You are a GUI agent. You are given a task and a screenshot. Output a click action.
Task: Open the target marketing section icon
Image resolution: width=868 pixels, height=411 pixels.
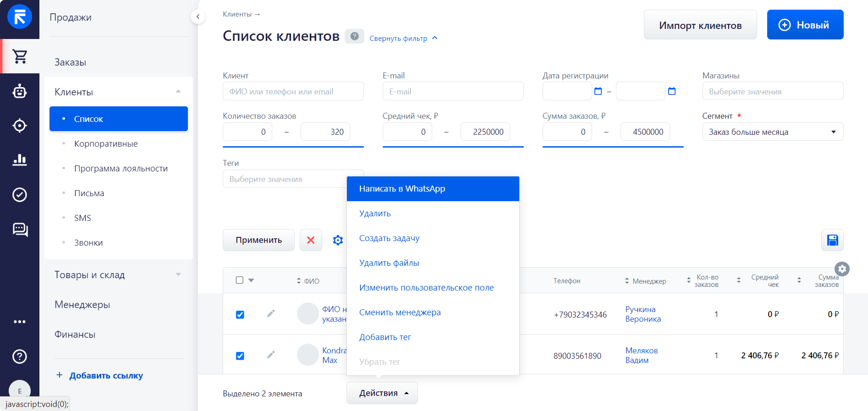pyautogui.click(x=20, y=126)
